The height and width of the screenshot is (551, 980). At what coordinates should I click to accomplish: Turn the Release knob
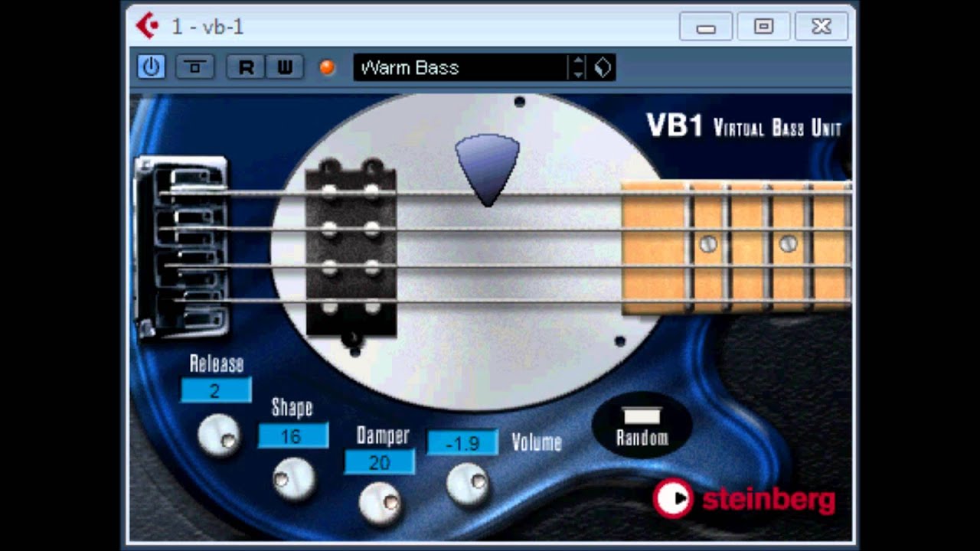219,435
